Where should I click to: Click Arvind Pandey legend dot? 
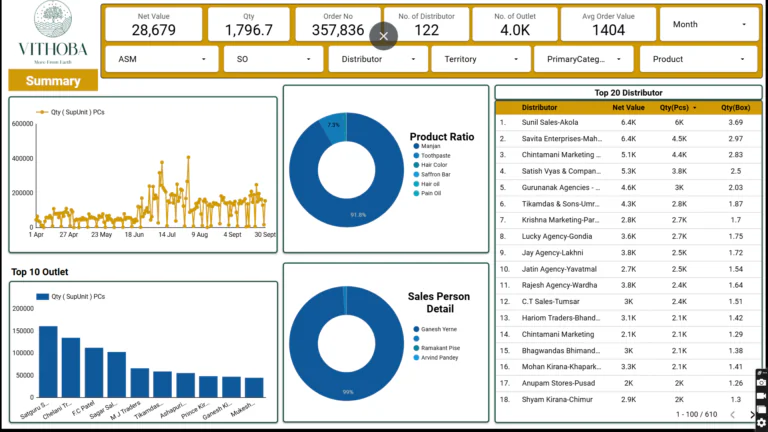click(416, 358)
